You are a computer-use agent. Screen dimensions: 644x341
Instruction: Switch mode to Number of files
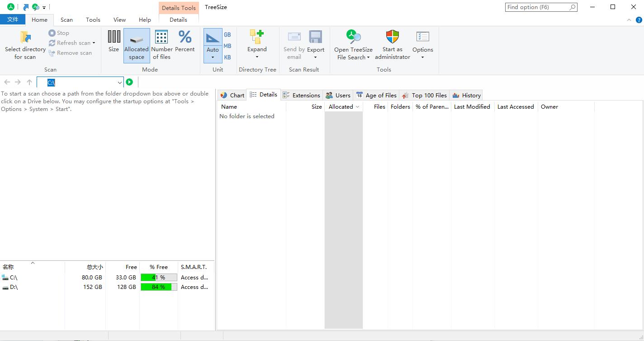point(161,45)
